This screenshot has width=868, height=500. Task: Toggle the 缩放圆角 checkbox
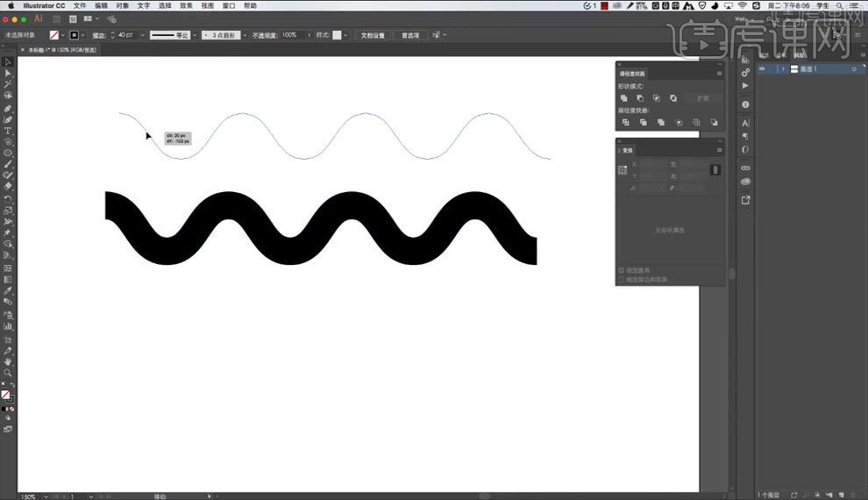pyautogui.click(x=622, y=270)
